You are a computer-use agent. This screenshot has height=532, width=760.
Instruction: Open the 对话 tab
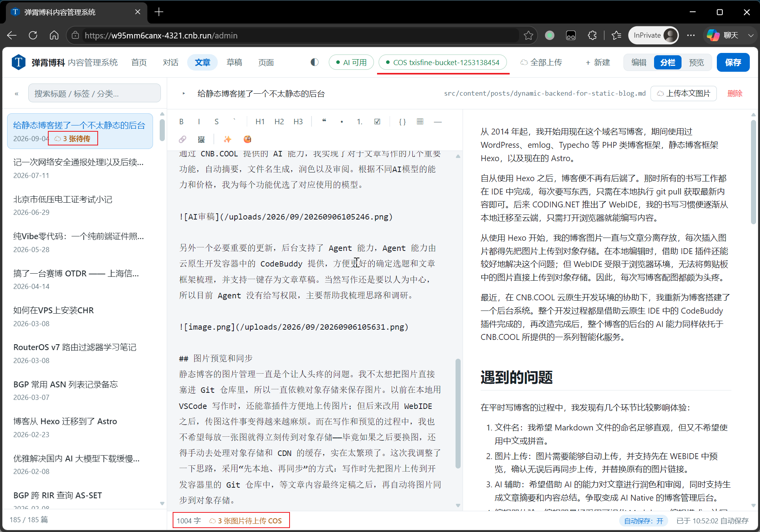click(x=171, y=62)
